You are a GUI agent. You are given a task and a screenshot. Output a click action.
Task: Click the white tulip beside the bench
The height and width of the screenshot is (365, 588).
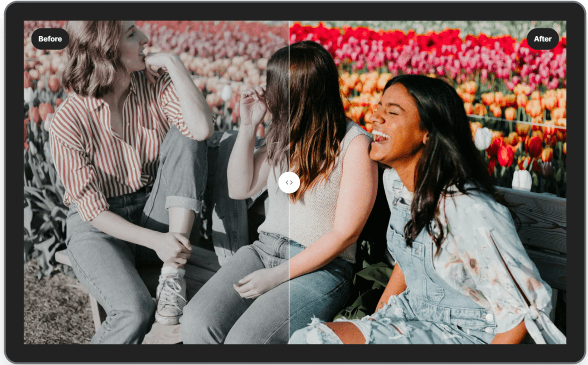[521, 180]
